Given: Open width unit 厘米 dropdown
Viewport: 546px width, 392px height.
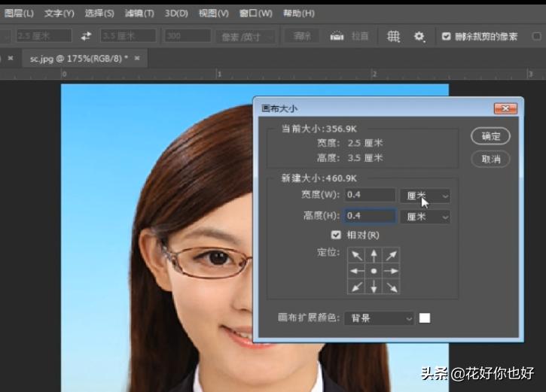Looking at the screenshot, I should pyautogui.click(x=426, y=196).
